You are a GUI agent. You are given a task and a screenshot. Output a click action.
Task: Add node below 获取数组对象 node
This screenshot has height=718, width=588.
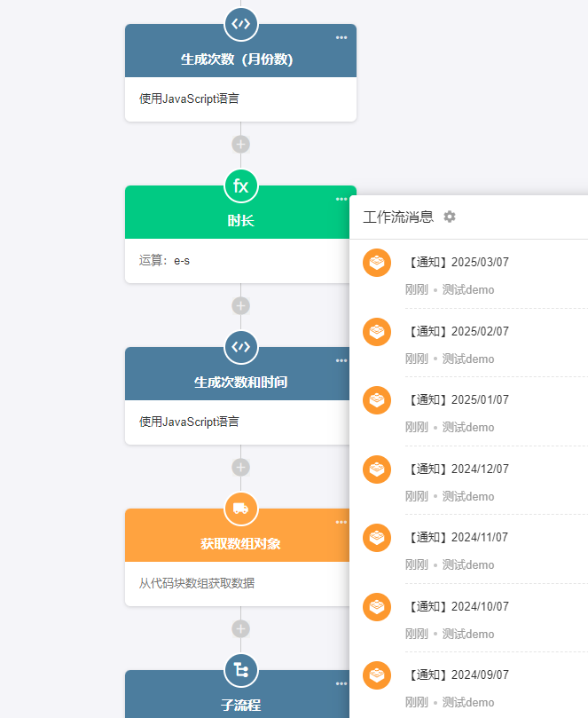point(240,629)
